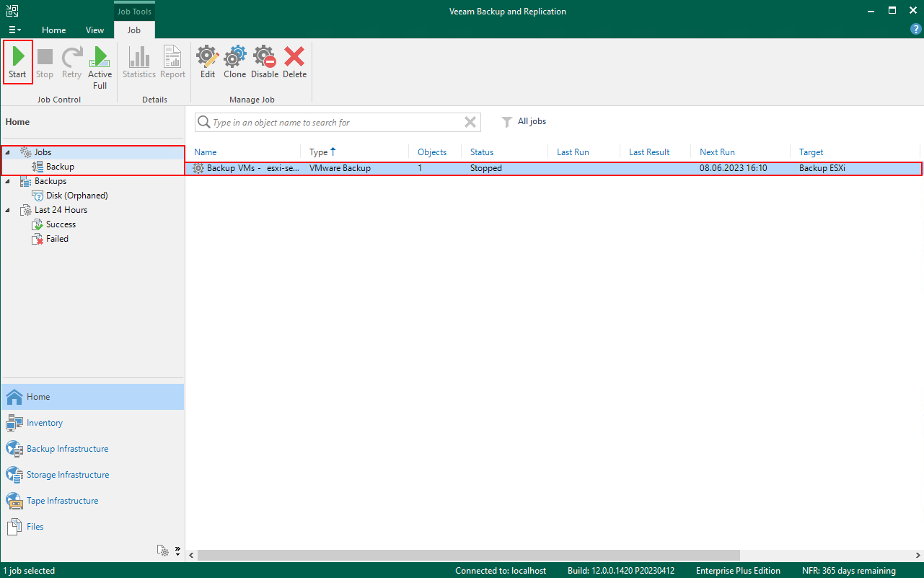
Task: Open job Statistics
Action: tap(139, 63)
